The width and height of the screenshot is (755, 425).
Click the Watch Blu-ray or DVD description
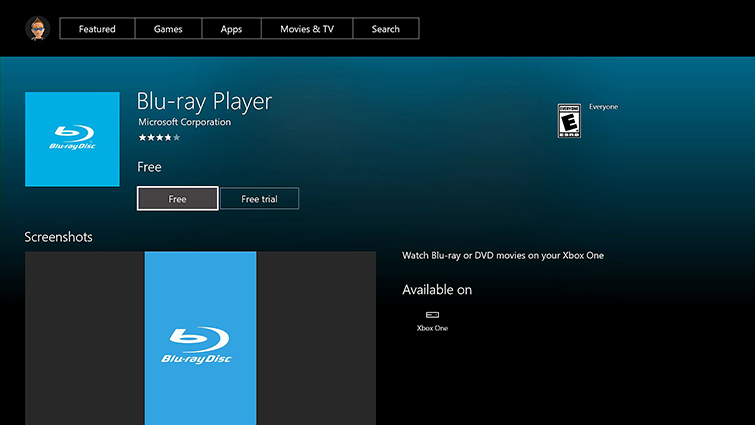[x=502, y=255]
